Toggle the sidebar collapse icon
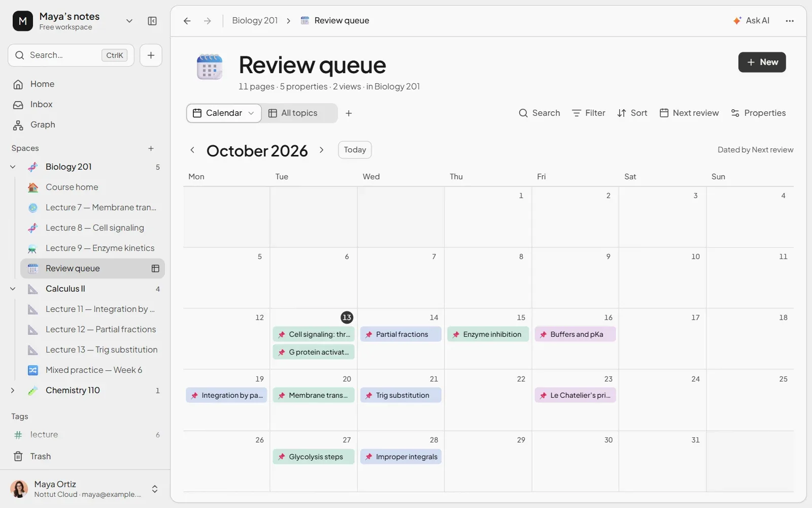This screenshot has height=508, width=812. 152,21
